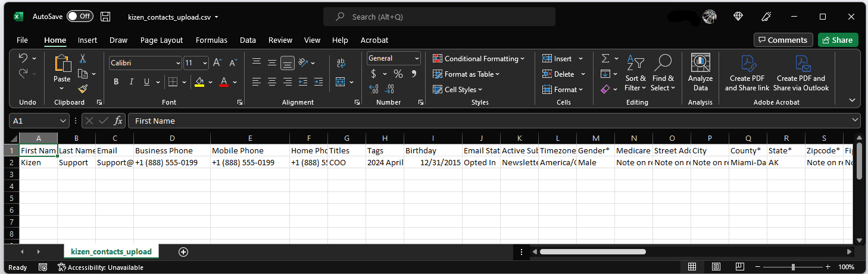Click the Fill down icon
868x274 pixels.
pos(605,74)
